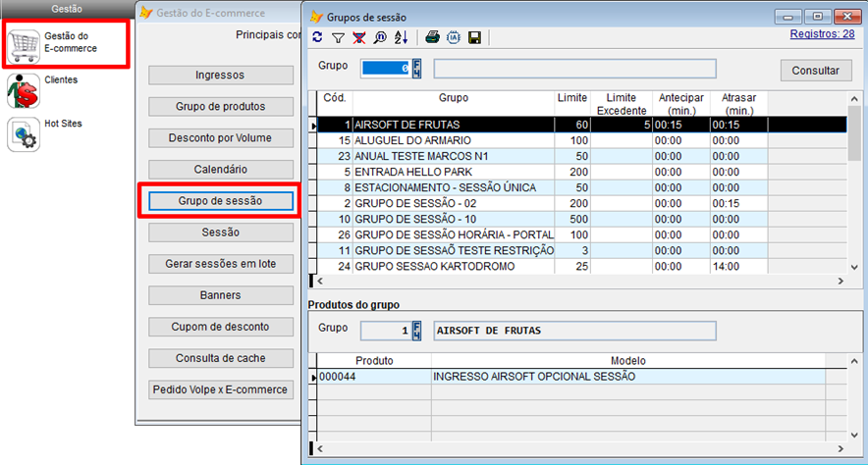
Task: Click the Grupo de sessão menu button
Action: 221,200
